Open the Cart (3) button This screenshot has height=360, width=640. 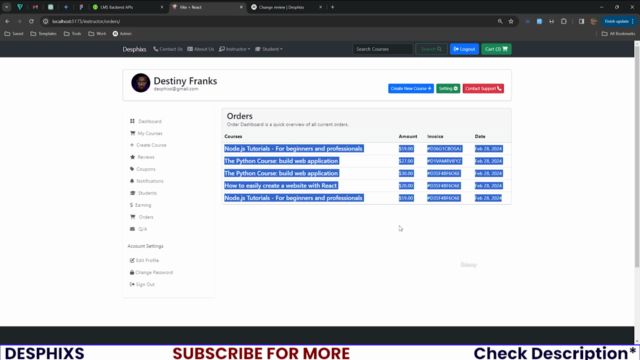click(496, 49)
